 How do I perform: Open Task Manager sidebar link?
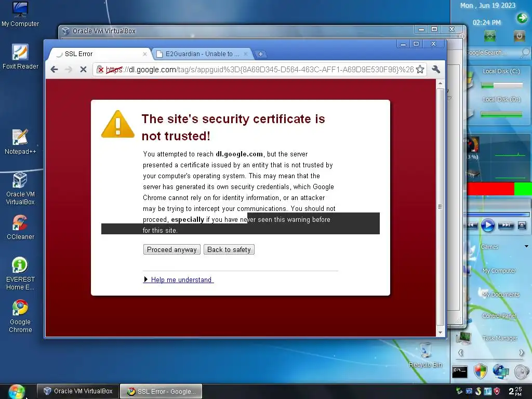(500, 338)
